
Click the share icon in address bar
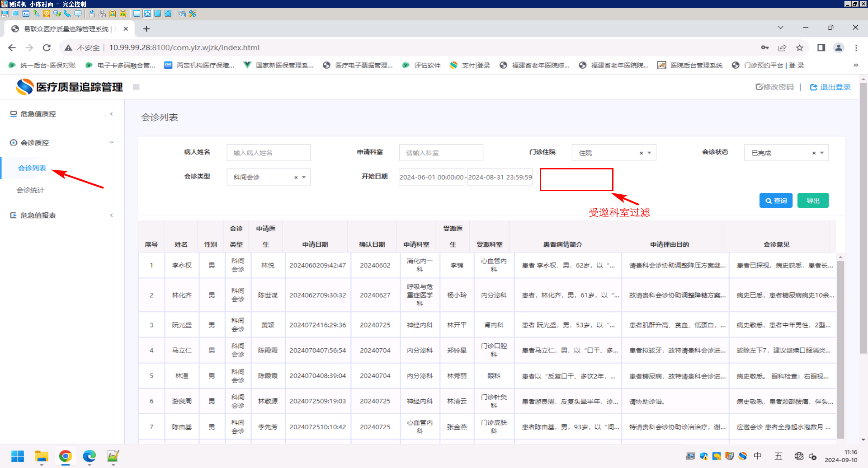782,47
